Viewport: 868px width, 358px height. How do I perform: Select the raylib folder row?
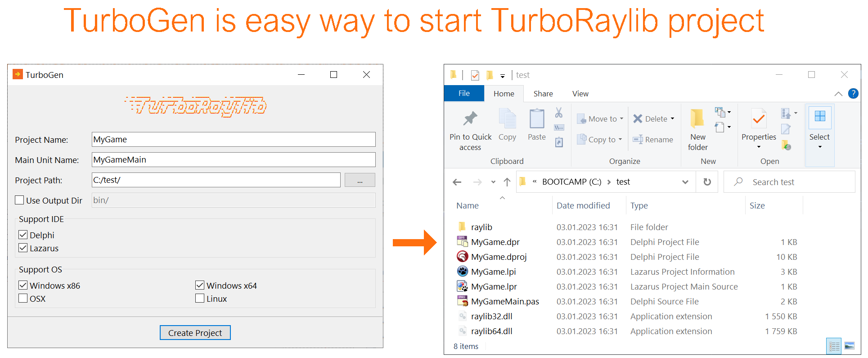tap(627, 227)
